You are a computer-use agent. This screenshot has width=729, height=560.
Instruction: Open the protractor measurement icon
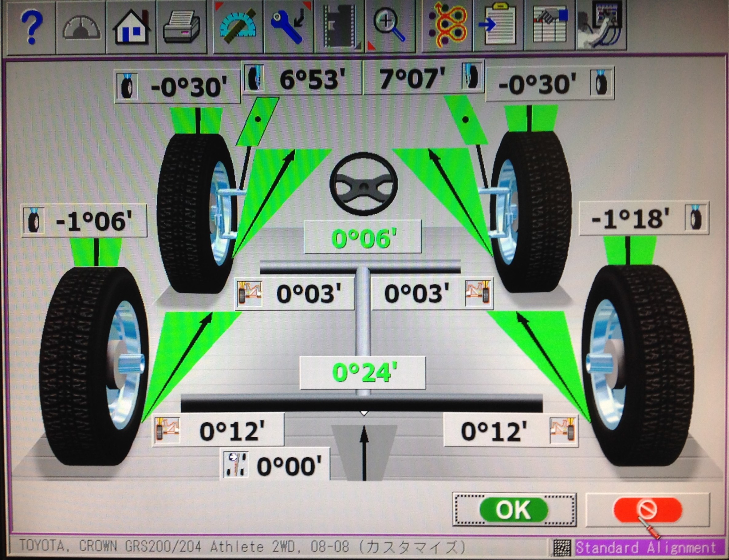click(237, 27)
